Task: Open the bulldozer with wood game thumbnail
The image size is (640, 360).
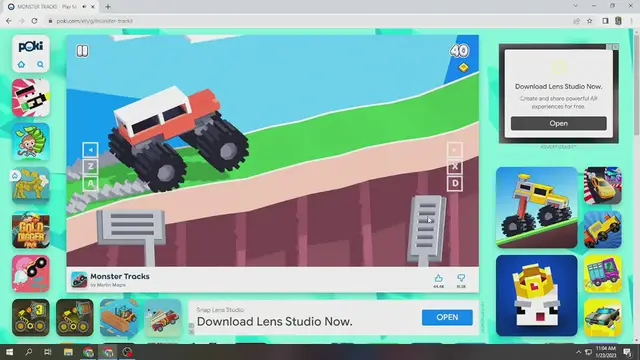Action: (x=119, y=318)
